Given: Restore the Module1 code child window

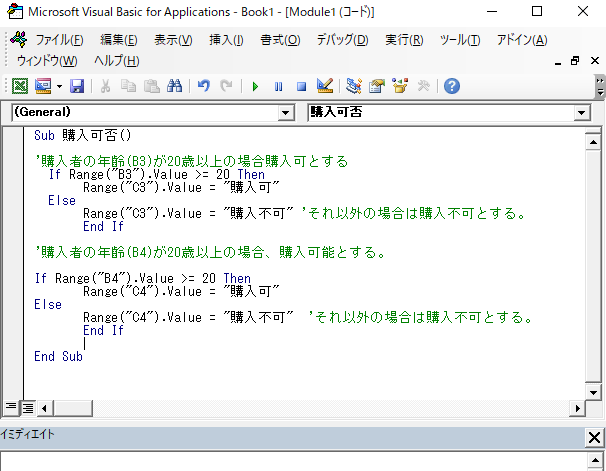Looking at the screenshot, I should (x=575, y=61).
